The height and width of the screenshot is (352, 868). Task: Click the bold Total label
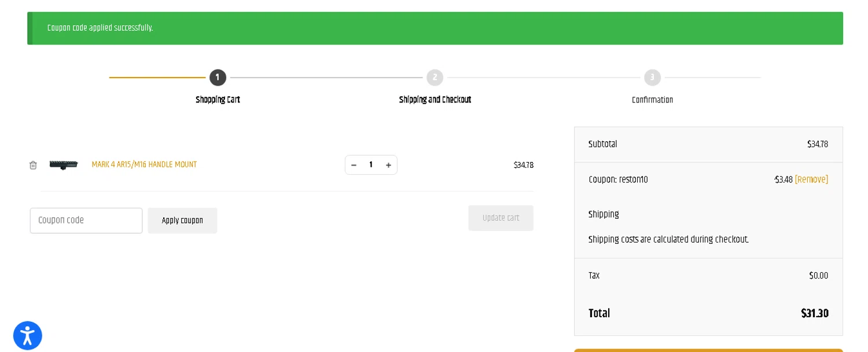[x=599, y=313]
